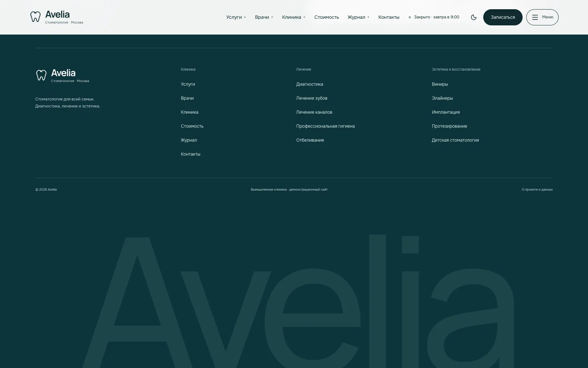Open the Протезирование footer link
This screenshot has height=368, width=588.
449,126
